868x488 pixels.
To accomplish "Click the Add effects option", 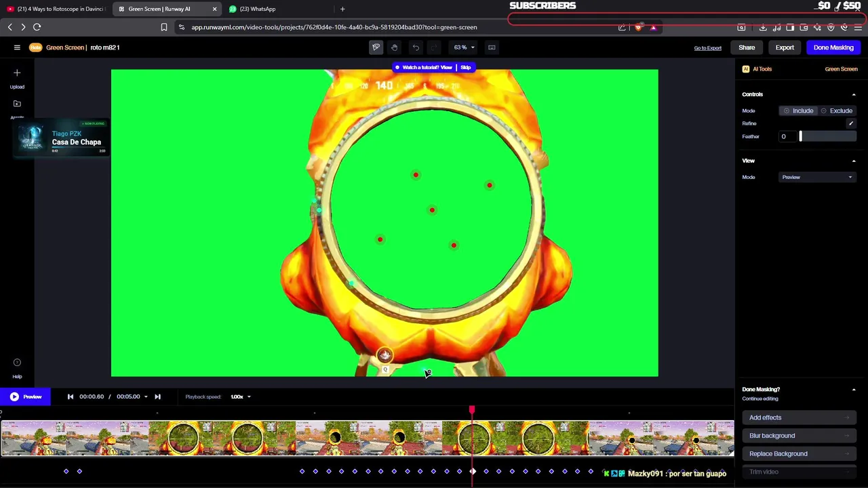I will [x=798, y=418].
